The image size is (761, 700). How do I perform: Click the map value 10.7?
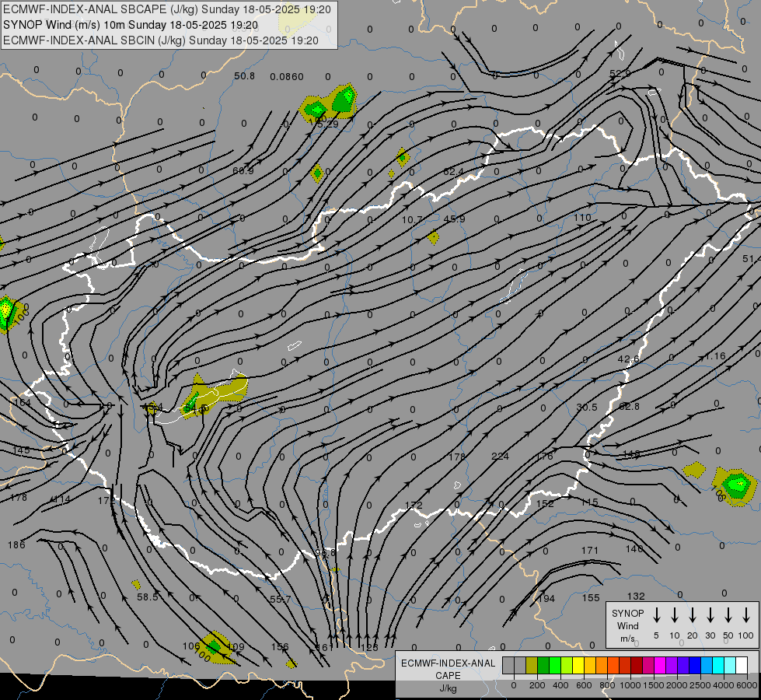pos(411,219)
